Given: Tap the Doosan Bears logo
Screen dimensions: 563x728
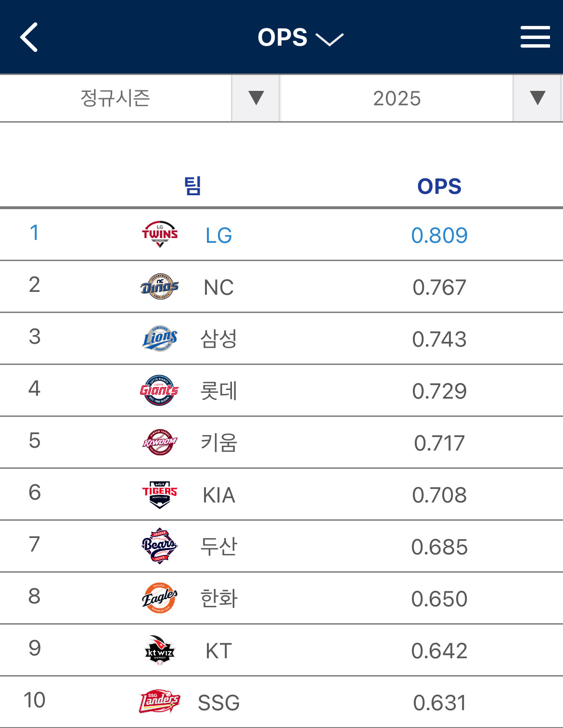Looking at the screenshot, I should (x=160, y=546).
